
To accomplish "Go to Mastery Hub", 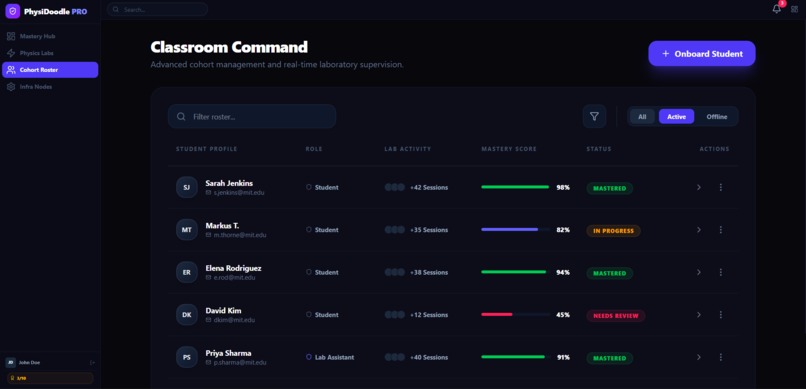I will (50, 36).
